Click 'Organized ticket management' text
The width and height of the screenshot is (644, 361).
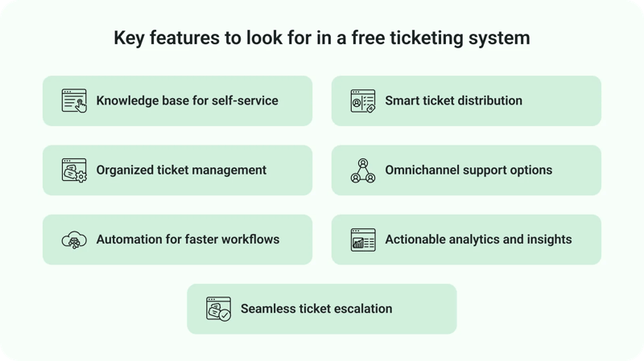(181, 170)
